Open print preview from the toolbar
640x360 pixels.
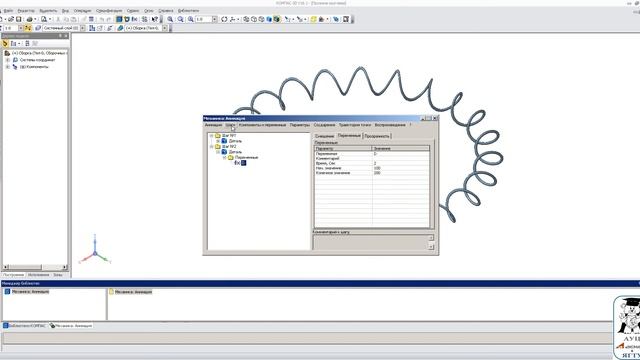point(44,19)
